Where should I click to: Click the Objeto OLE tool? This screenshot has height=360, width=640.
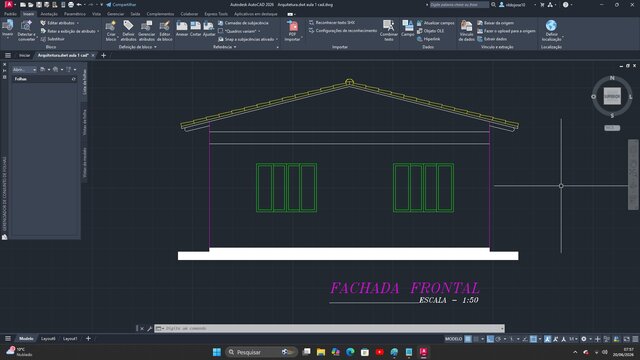431,31
